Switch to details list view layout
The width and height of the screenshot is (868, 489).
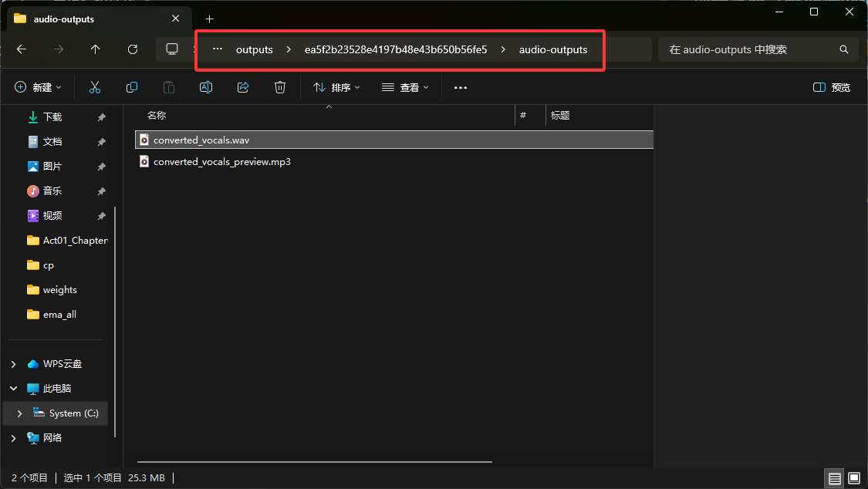(835, 479)
